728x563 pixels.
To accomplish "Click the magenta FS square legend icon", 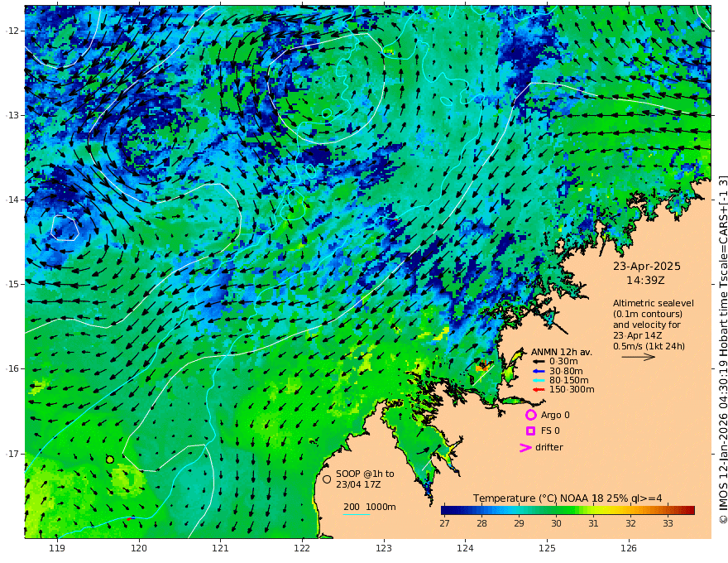I will tap(530, 431).
